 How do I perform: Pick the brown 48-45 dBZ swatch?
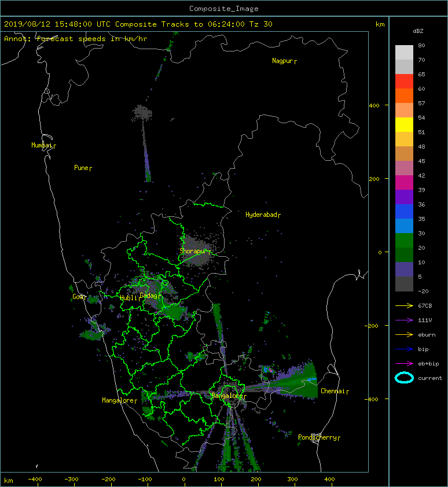[404, 154]
